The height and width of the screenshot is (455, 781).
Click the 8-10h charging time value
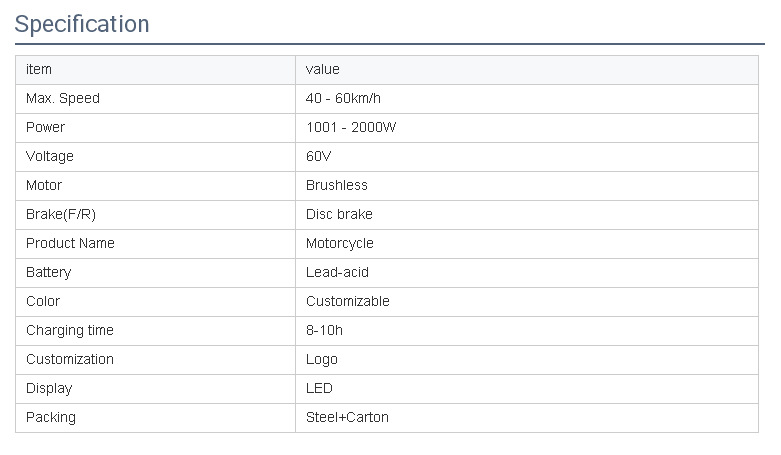325,330
